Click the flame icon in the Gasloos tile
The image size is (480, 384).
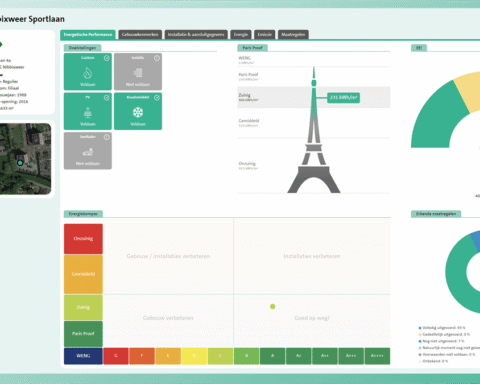pyautogui.click(x=88, y=73)
